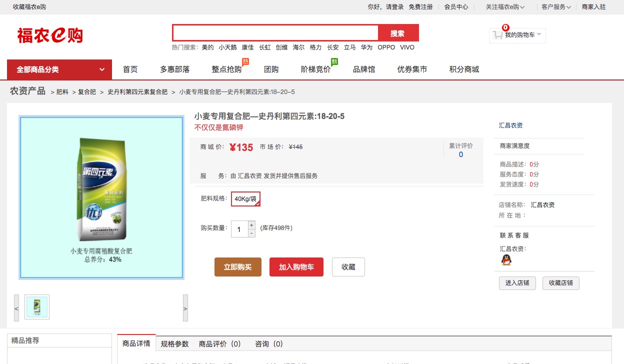Screen dimensions: 624x364
Task: Click hot search keyword 华为
Action: pyautogui.click(x=367, y=47)
